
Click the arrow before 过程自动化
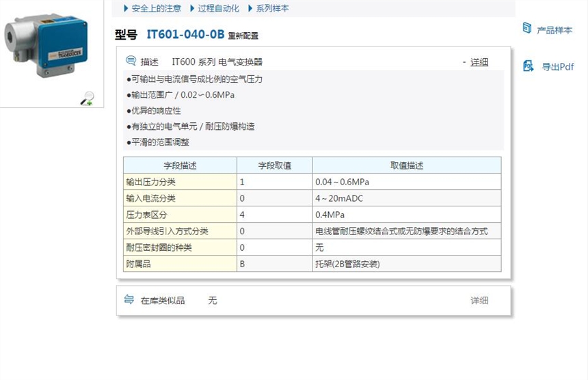coord(193,8)
